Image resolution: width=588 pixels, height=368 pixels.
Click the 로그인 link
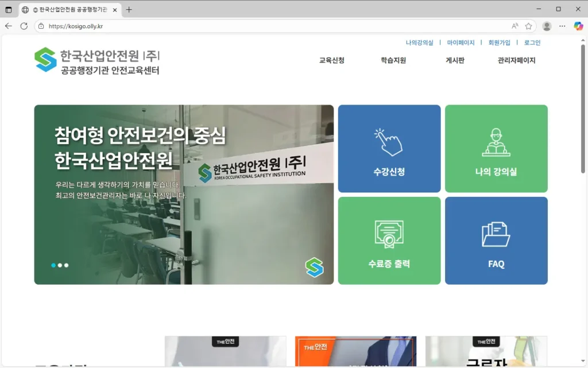(x=532, y=42)
